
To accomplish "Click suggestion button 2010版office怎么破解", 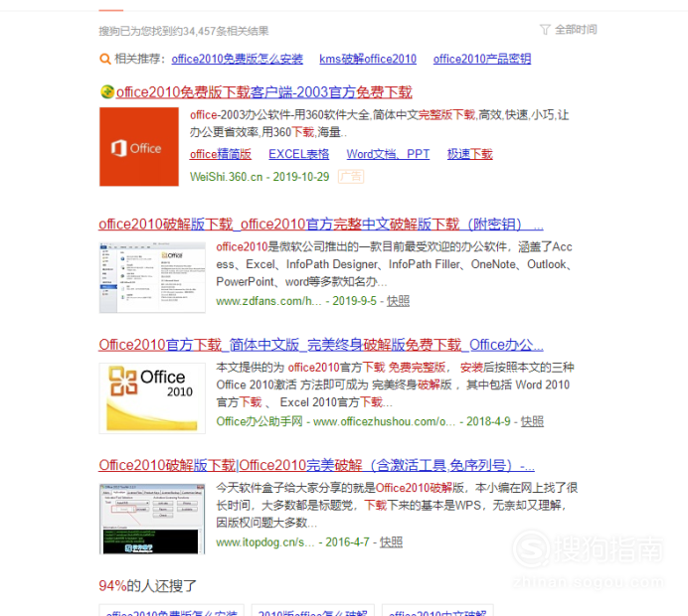I will click(313, 611).
